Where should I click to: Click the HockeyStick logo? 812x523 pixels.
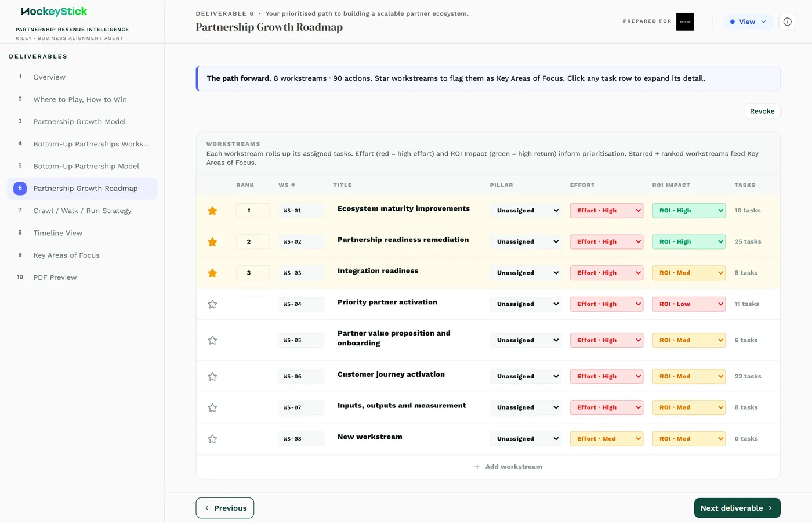click(x=54, y=12)
